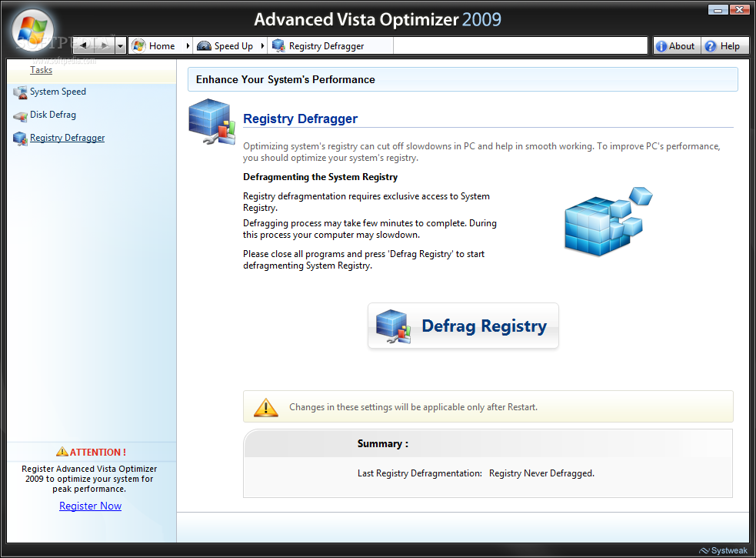Click the ATTENTION warning icon in sidebar
This screenshot has width=756, height=558.
coord(62,452)
